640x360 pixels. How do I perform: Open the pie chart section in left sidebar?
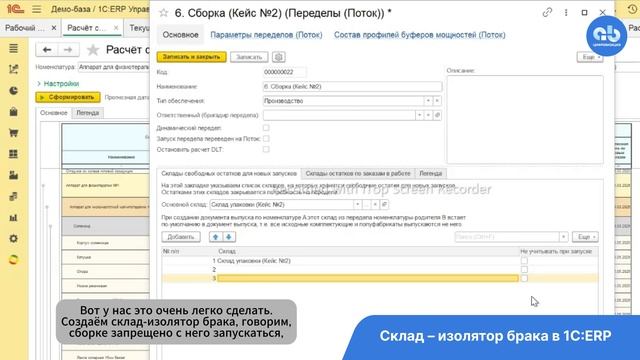point(13,91)
